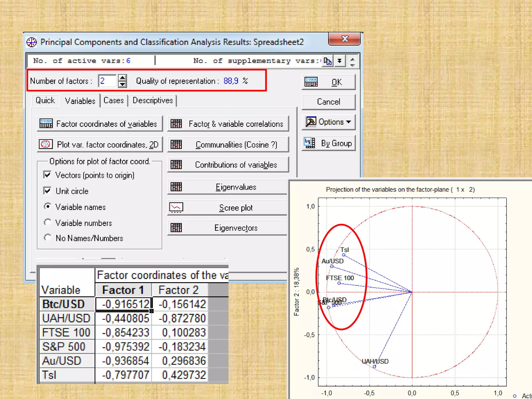Uncheck Vectors (points to origin) checkbox
Image resolution: width=532 pixels, height=399 pixels.
47,175
